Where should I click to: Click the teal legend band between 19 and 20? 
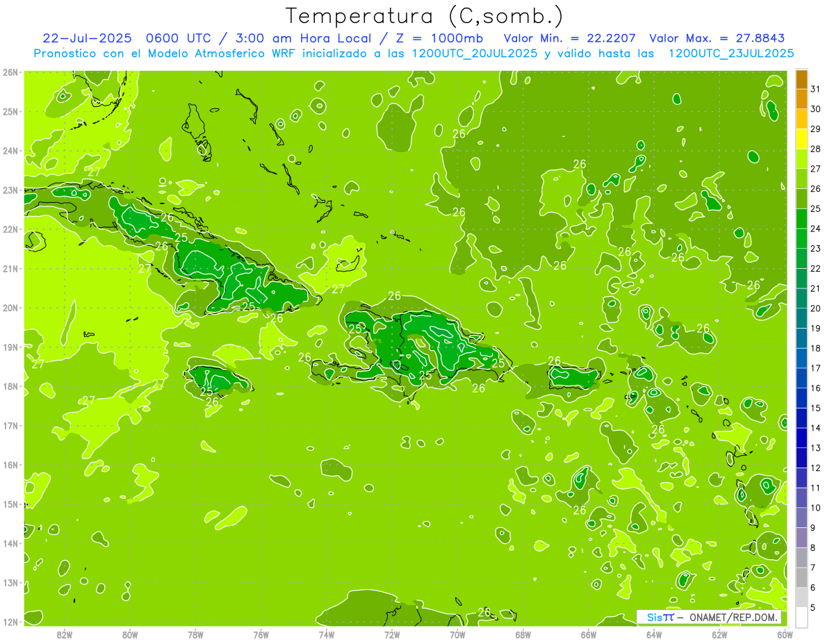pos(801,318)
